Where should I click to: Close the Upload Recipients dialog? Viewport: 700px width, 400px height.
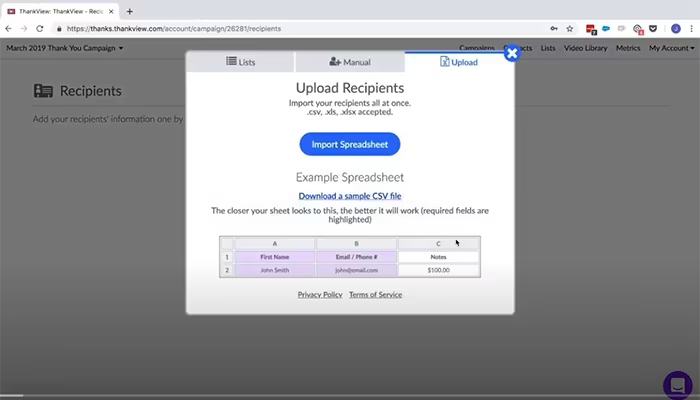pos(512,54)
